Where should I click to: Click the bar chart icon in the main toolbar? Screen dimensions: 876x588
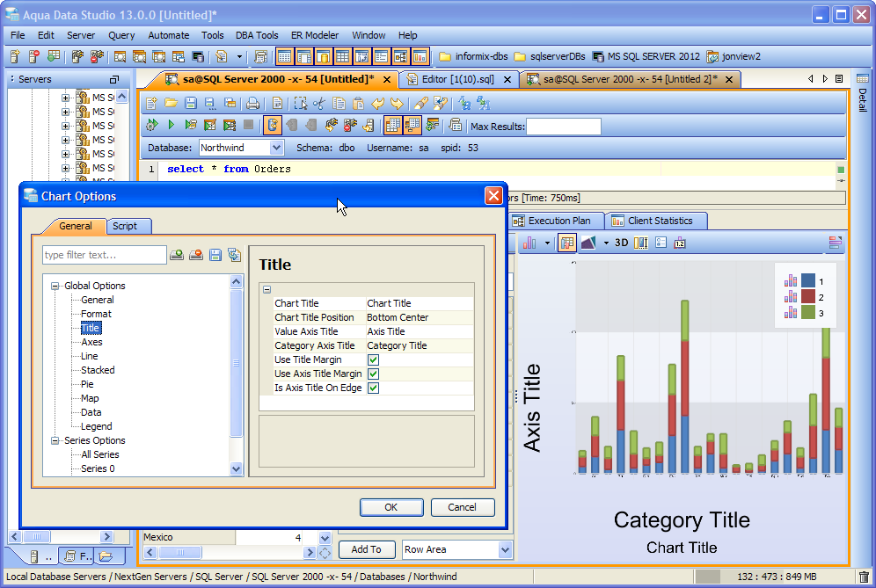pyautogui.click(x=420, y=56)
